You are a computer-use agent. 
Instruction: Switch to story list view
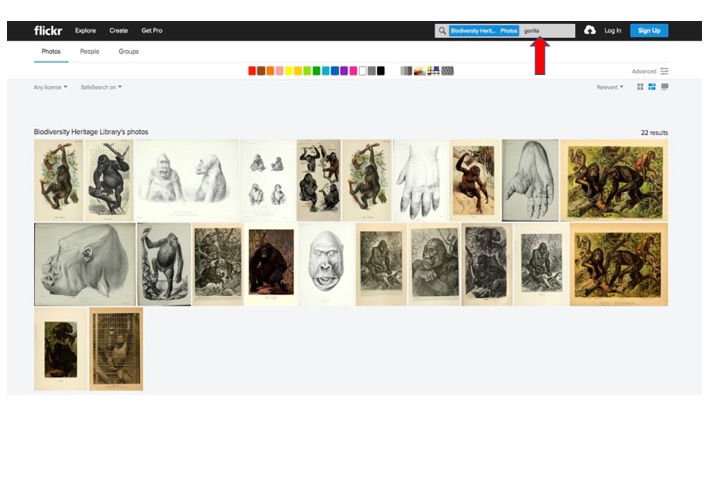click(x=664, y=87)
